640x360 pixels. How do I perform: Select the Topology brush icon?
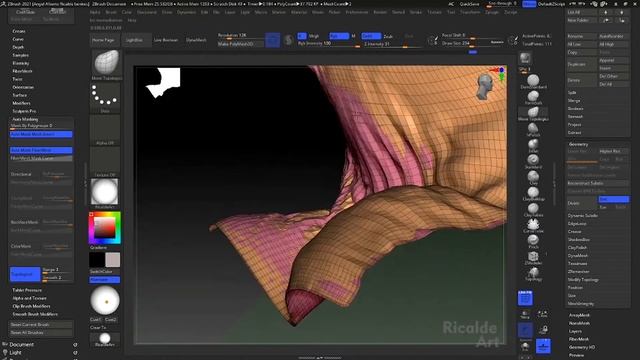click(x=533, y=273)
